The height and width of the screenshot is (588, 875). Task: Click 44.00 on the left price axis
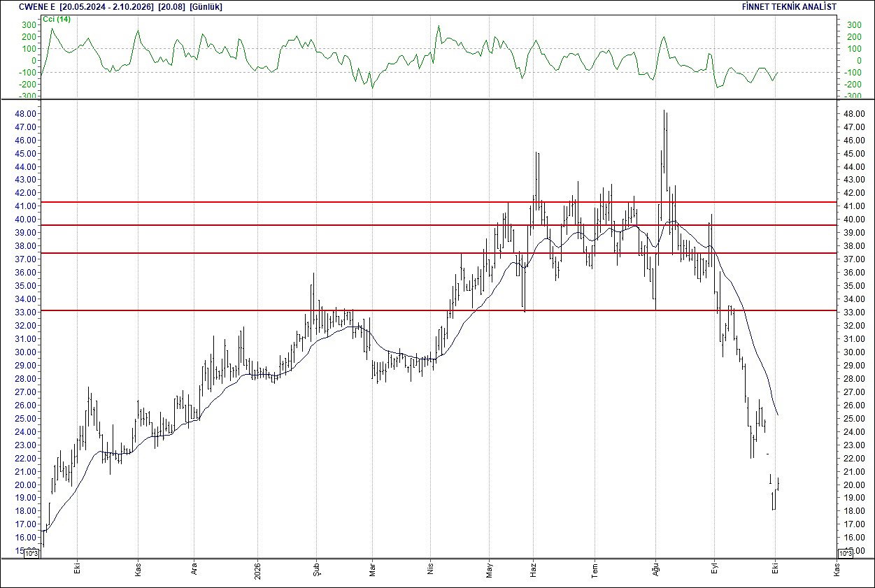coord(26,167)
